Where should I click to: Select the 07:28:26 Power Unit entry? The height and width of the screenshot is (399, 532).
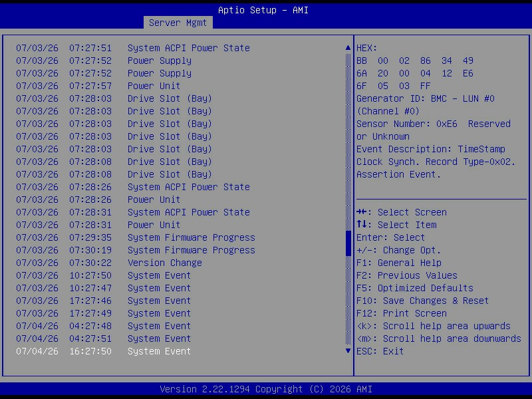(98, 199)
